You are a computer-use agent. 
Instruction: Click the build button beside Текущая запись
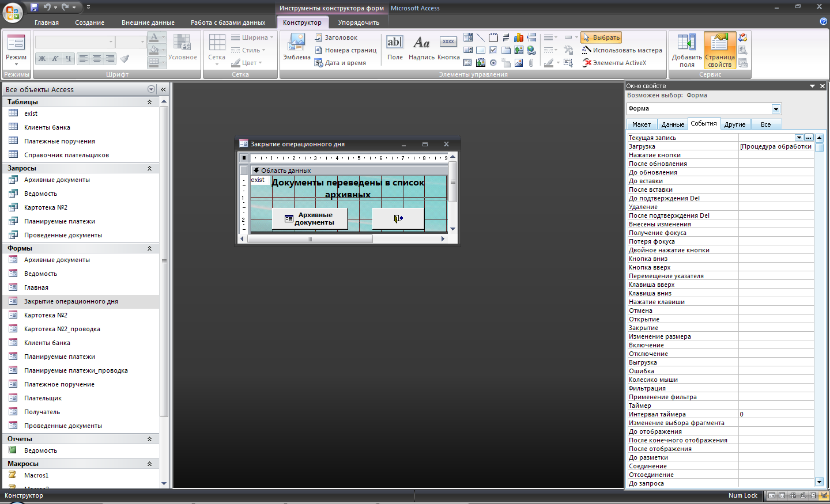[x=809, y=138]
